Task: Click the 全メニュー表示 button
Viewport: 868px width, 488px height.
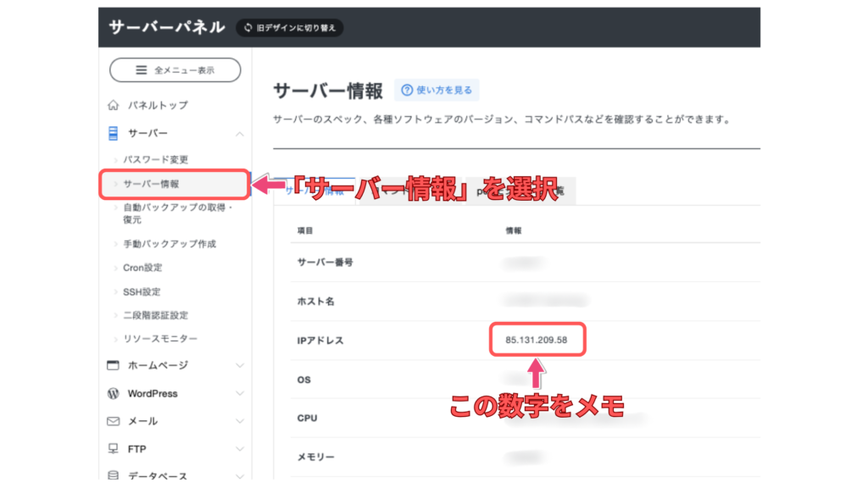Action: tap(175, 70)
